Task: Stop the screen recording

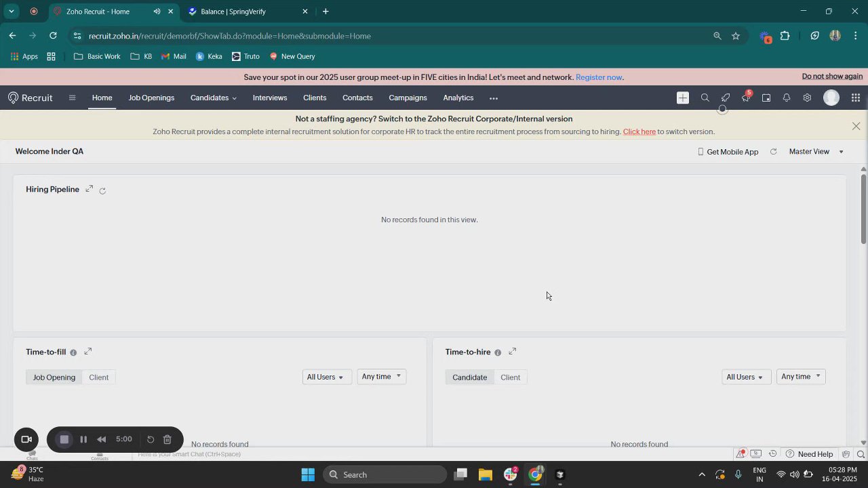Action: click(x=64, y=439)
